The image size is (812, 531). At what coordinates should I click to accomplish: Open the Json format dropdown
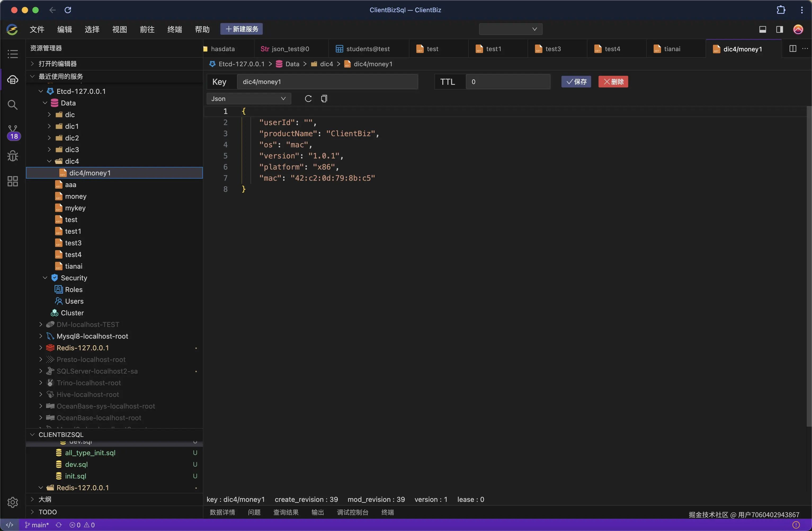pos(248,99)
